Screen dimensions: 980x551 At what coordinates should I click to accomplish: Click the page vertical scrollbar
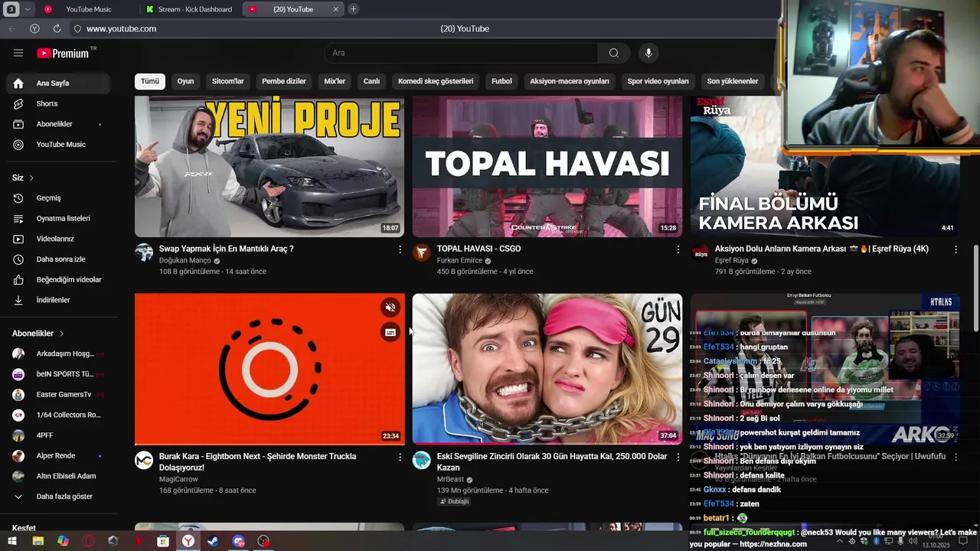point(975,288)
